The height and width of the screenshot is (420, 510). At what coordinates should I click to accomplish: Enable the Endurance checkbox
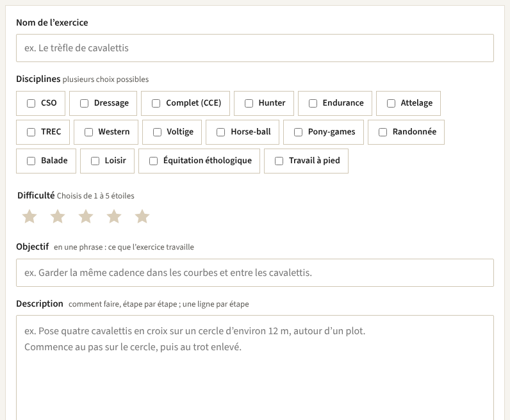313,103
